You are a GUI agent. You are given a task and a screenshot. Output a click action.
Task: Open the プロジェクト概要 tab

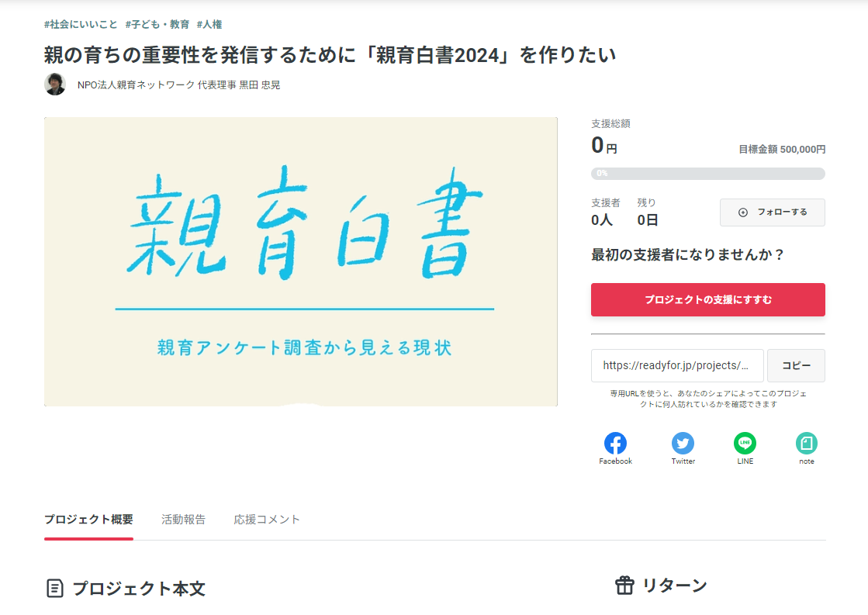pyautogui.click(x=88, y=520)
